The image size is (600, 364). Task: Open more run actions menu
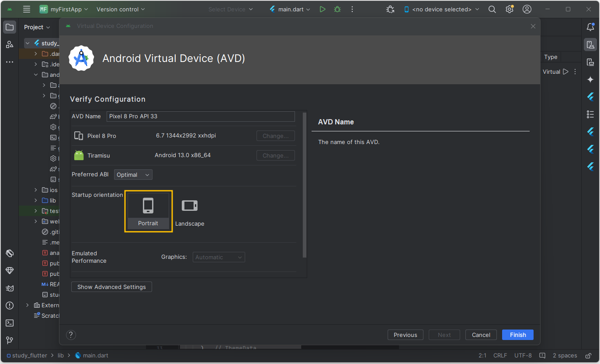[352, 9]
